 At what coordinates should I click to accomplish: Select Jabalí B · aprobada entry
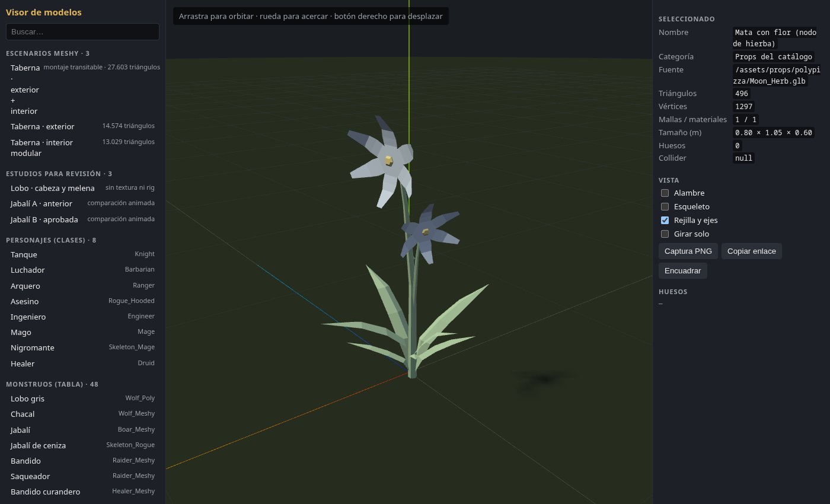(82, 219)
